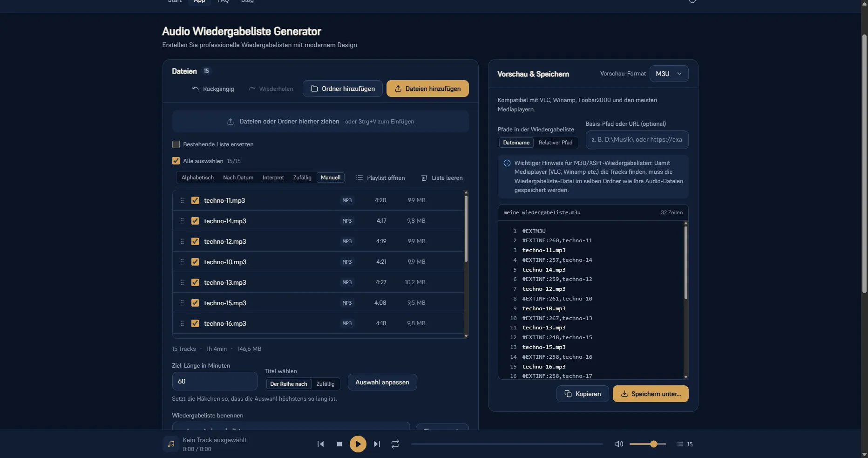
Task: Click the Basis-Pfad oder URL input field
Action: [637, 140]
